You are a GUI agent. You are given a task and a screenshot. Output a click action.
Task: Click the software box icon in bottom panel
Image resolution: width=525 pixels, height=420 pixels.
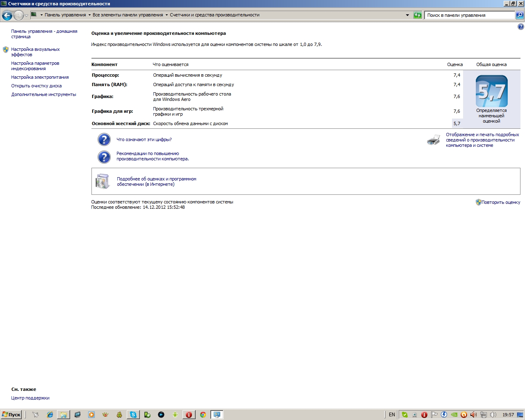tap(103, 181)
